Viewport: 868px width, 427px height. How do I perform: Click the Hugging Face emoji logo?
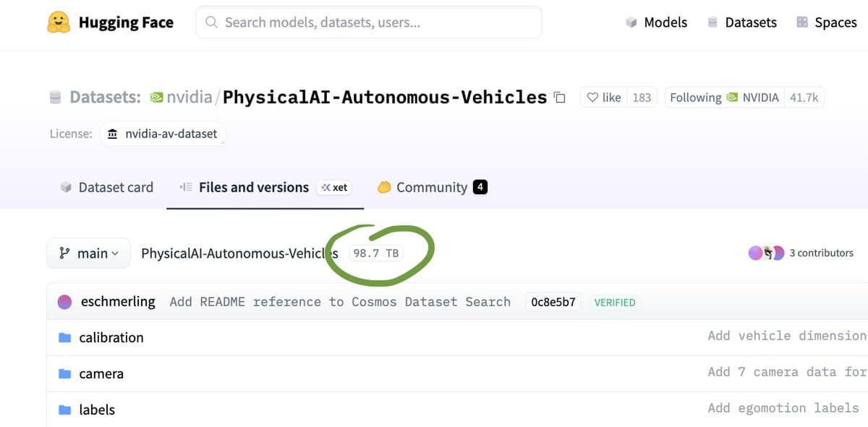[x=59, y=22]
